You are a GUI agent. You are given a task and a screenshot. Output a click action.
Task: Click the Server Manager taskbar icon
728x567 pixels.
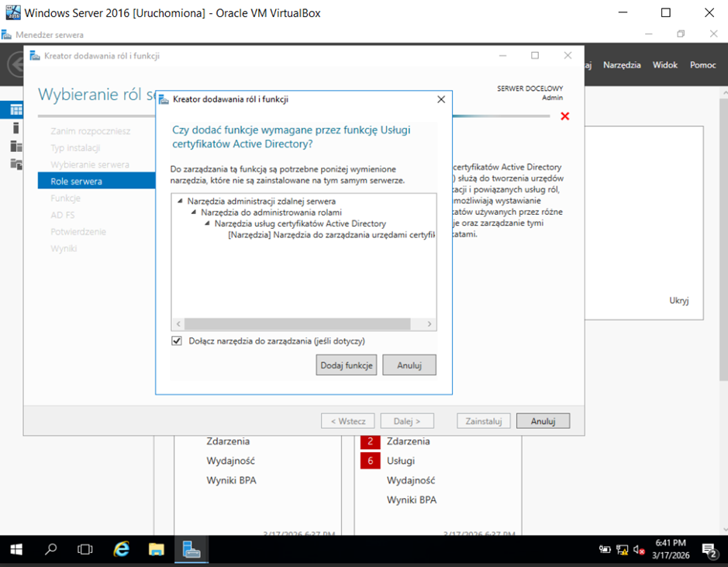[191, 550]
